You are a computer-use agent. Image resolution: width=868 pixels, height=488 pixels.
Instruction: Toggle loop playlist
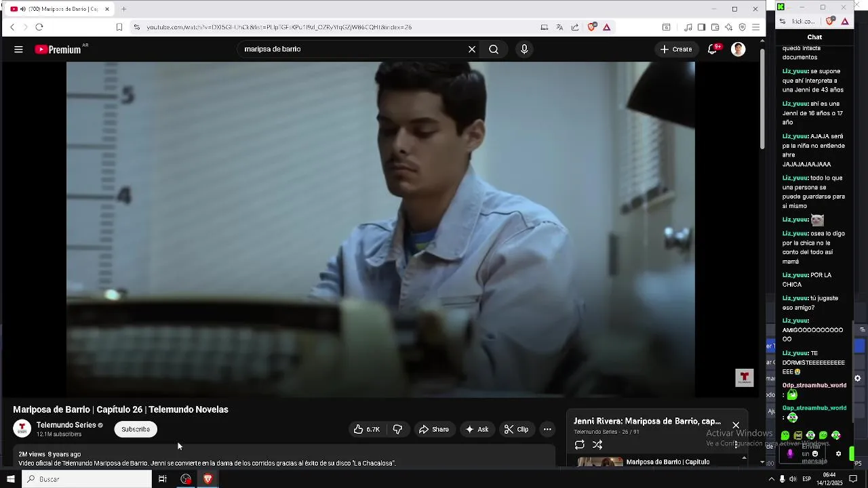(x=580, y=445)
